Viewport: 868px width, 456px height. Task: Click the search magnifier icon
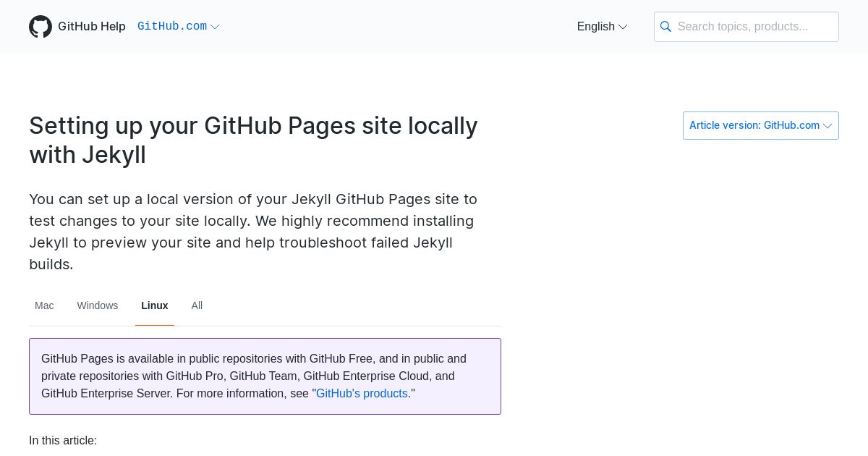pyautogui.click(x=666, y=27)
